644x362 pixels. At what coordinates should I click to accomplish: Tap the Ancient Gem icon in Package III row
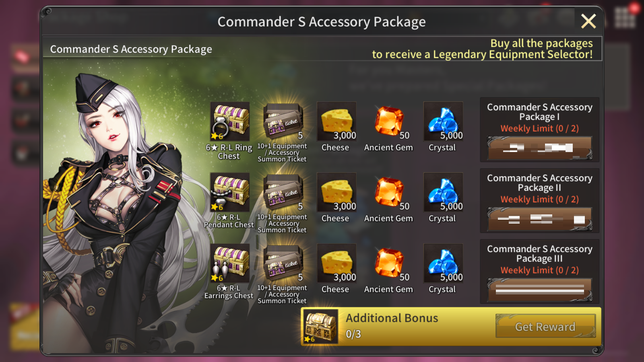coord(390,263)
